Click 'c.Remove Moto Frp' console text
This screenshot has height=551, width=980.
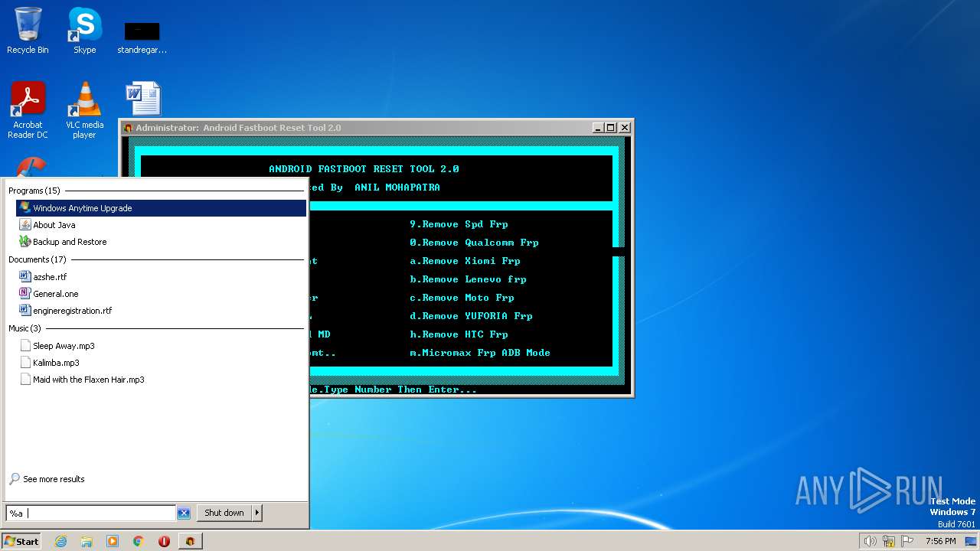[462, 298]
